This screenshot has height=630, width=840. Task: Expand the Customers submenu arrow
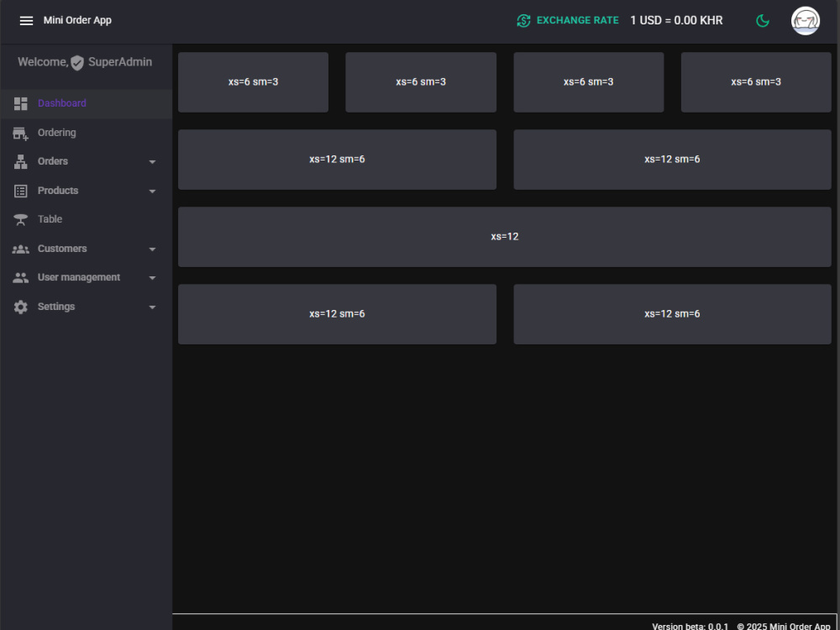(x=152, y=249)
